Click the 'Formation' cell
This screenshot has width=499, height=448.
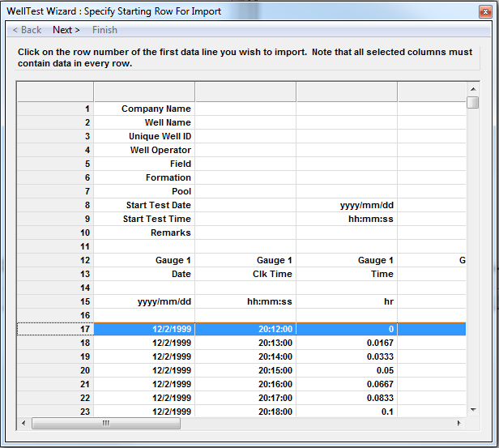tap(144, 177)
